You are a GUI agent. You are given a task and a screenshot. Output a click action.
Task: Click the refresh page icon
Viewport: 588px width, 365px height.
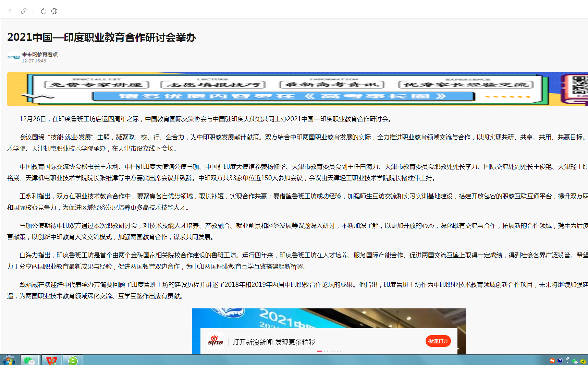tap(44, 11)
